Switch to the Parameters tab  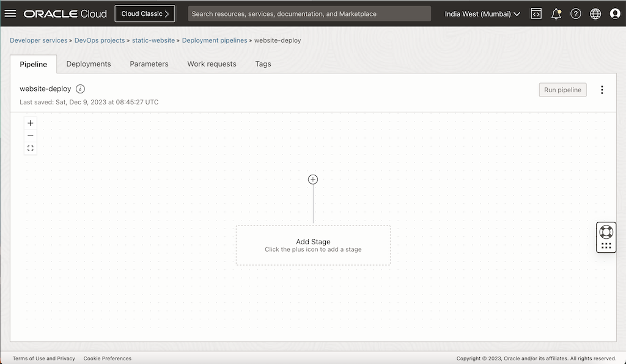149,64
